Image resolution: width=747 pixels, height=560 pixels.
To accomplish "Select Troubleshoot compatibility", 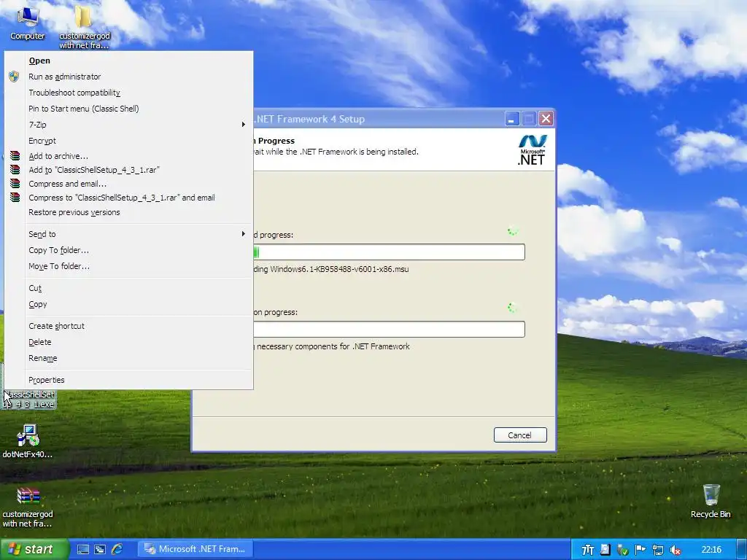I will click(x=128, y=93).
